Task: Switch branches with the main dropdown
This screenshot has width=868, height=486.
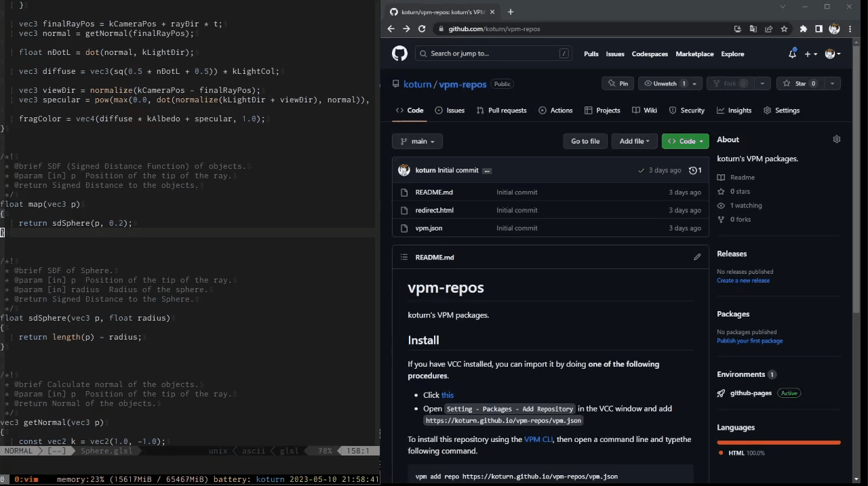Action: (x=417, y=141)
